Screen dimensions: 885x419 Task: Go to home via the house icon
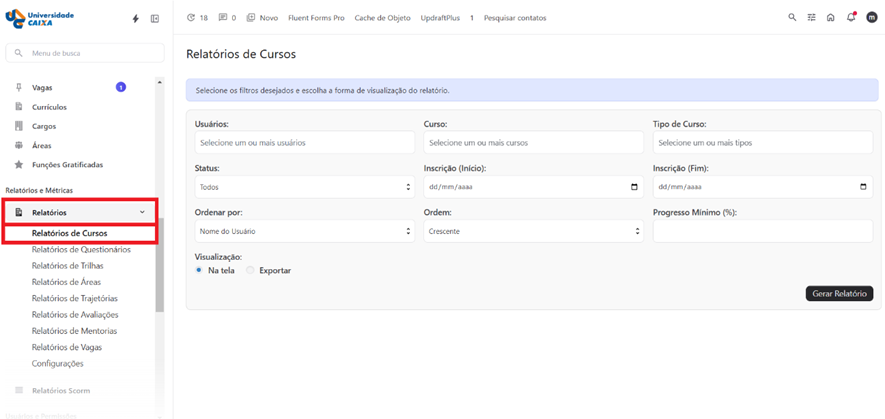coord(830,18)
